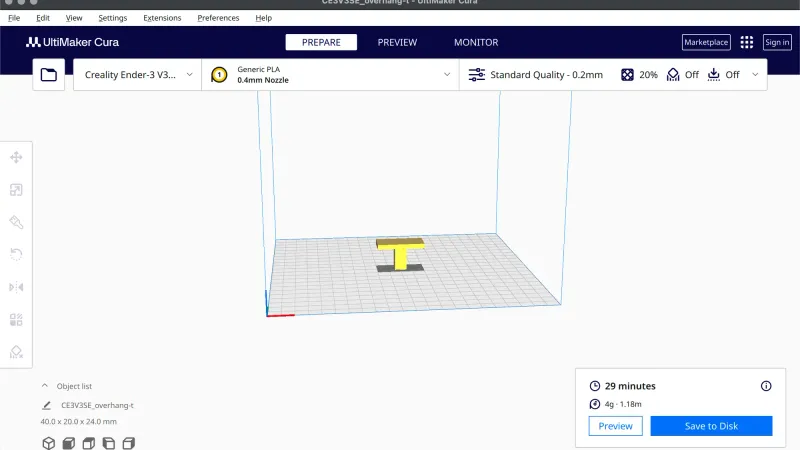The image size is (800, 450).
Task: Open the Help menu
Action: 264,18
